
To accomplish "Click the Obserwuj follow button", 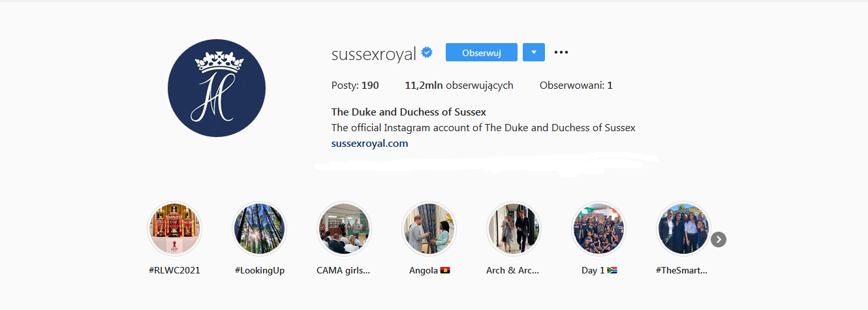I will click(x=482, y=52).
